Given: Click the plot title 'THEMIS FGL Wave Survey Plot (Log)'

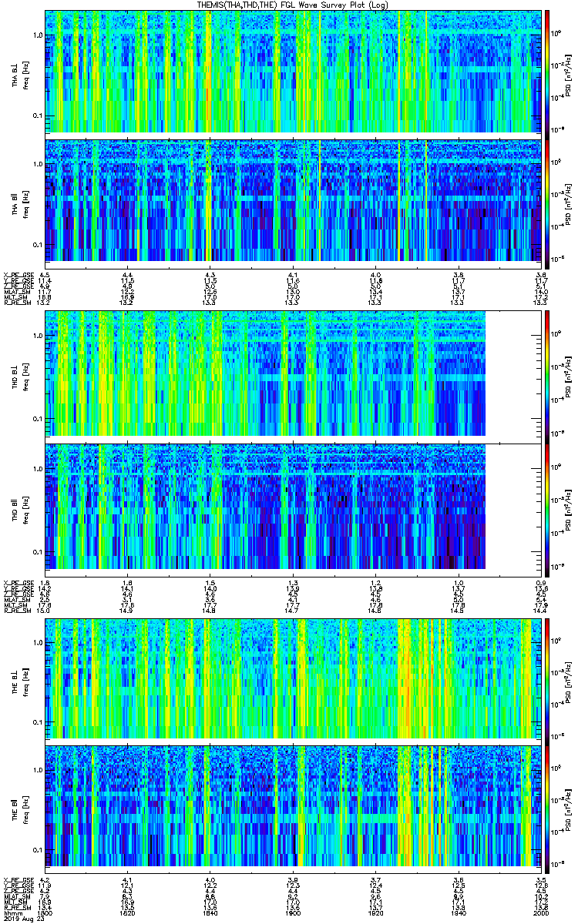Looking at the screenshot, I should (294, 5).
